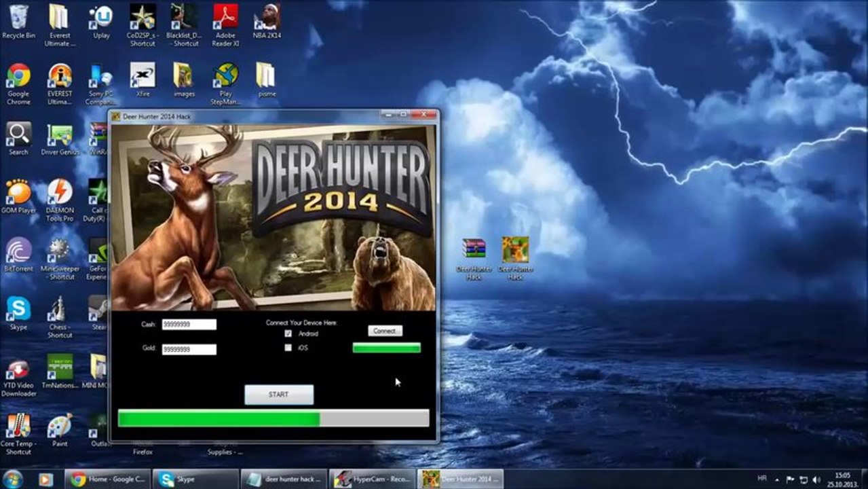Launch the Uplay shortcut

tap(101, 22)
